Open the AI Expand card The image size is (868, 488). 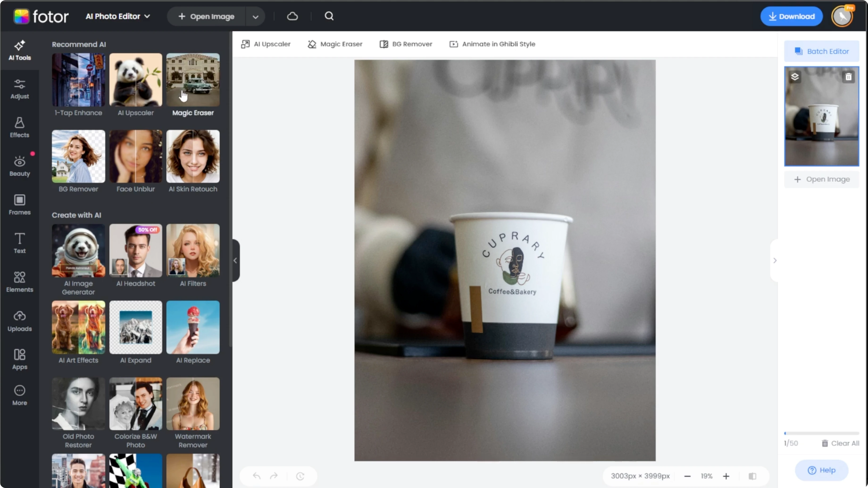(x=135, y=333)
